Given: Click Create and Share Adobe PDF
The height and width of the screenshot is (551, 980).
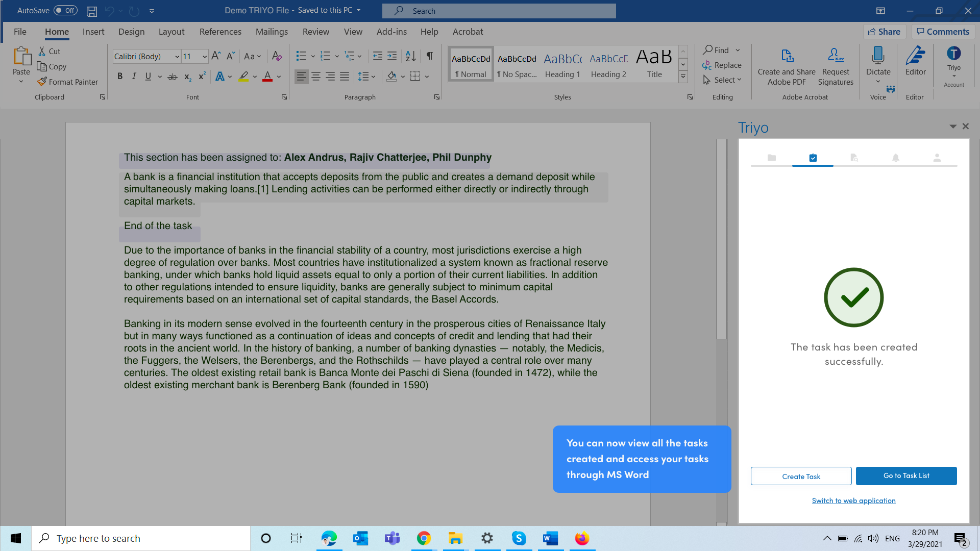Looking at the screenshot, I should pos(787,66).
